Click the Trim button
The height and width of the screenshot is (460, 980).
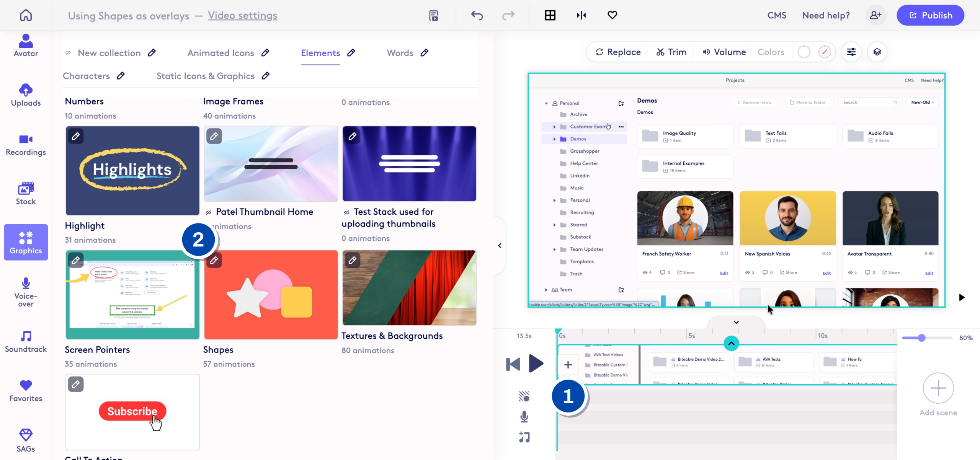pos(671,52)
